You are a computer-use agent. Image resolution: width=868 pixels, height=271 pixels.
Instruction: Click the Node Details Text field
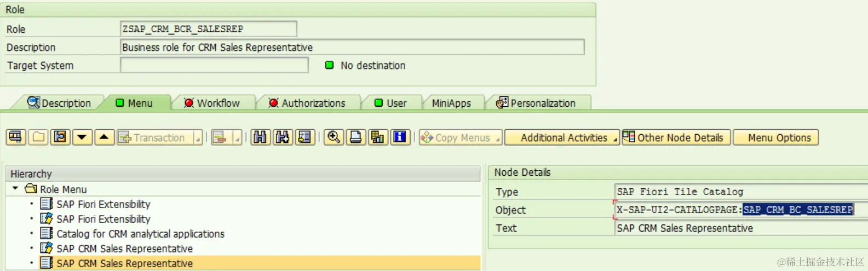[x=741, y=228]
